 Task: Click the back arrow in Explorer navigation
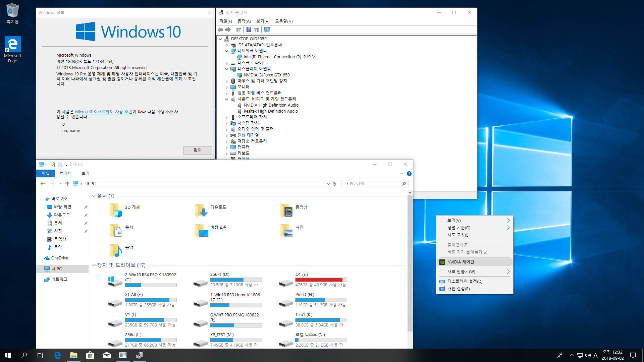coord(43,184)
